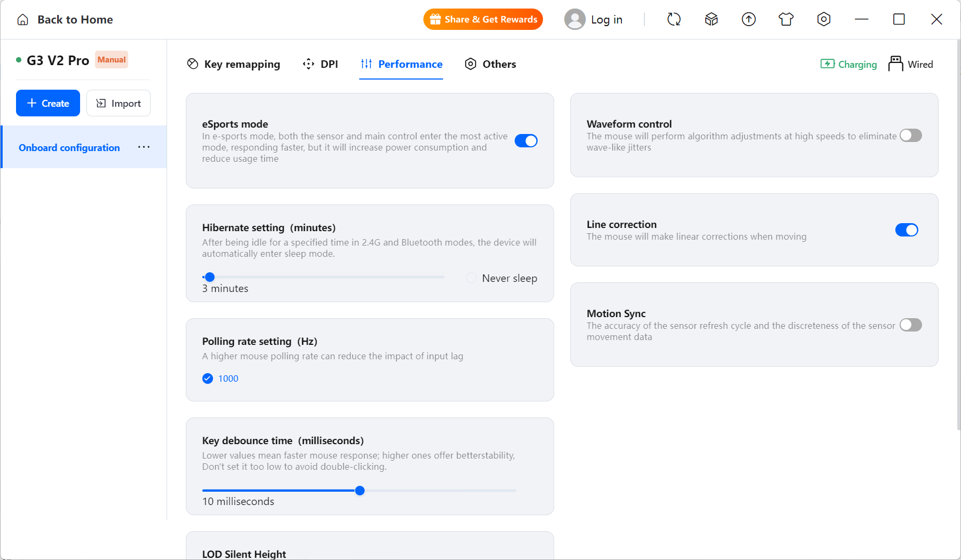Click the wired connection icon
The image size is (961, 560).
(896, 64)
